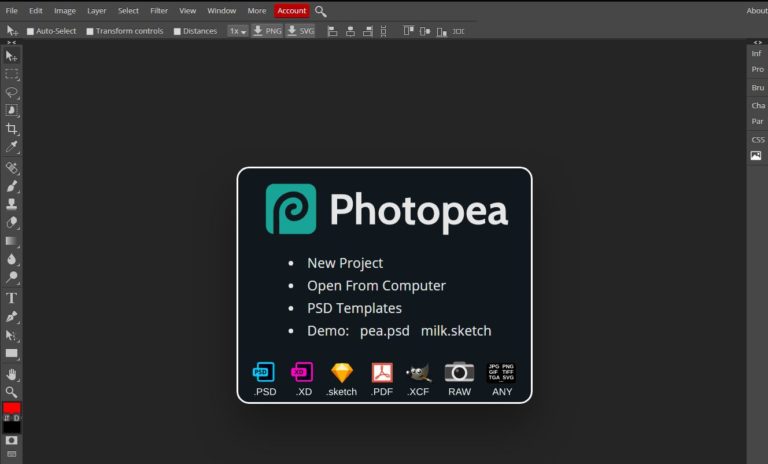Select the Spot Healing Brush tool
Image resolution: width=768 pixels, height=464 pixels.
[x=11, y=168]
